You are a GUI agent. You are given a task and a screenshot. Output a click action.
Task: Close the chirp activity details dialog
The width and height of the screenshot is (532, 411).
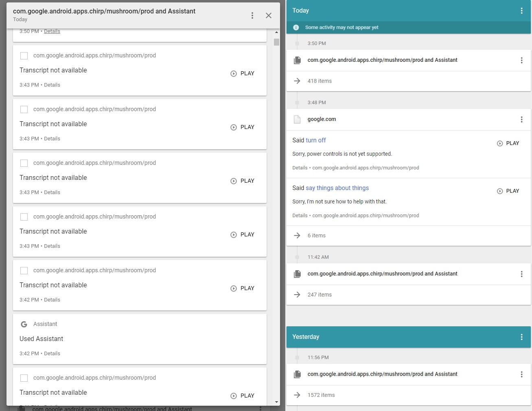click(269, 15)
